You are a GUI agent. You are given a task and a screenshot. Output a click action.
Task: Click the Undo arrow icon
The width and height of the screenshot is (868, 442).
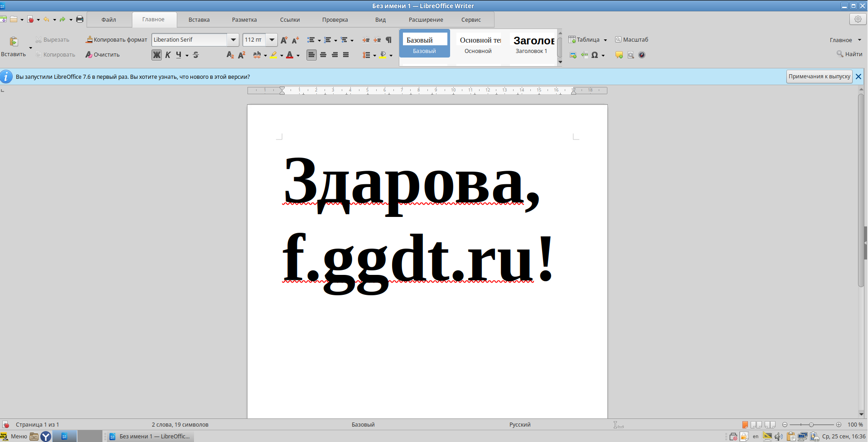[46, 19]
